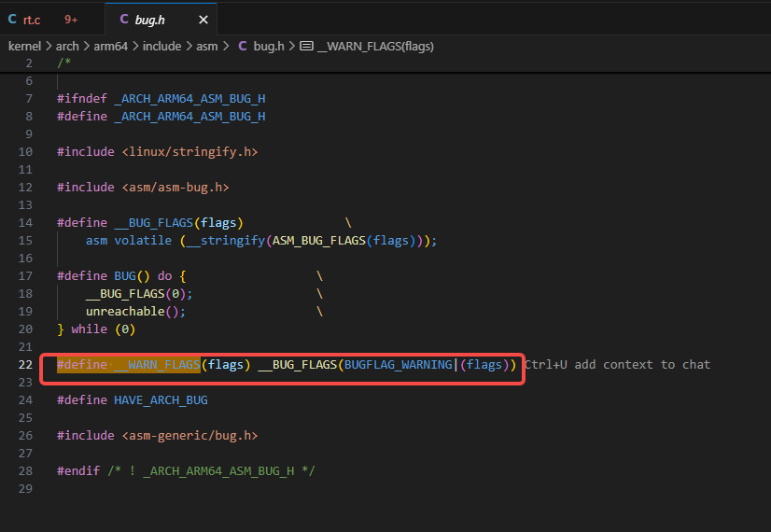Open the kernel breadcrumb folder
Image resolution: width=771 pixels, height=532 pixels.
(x=24, y=47)
